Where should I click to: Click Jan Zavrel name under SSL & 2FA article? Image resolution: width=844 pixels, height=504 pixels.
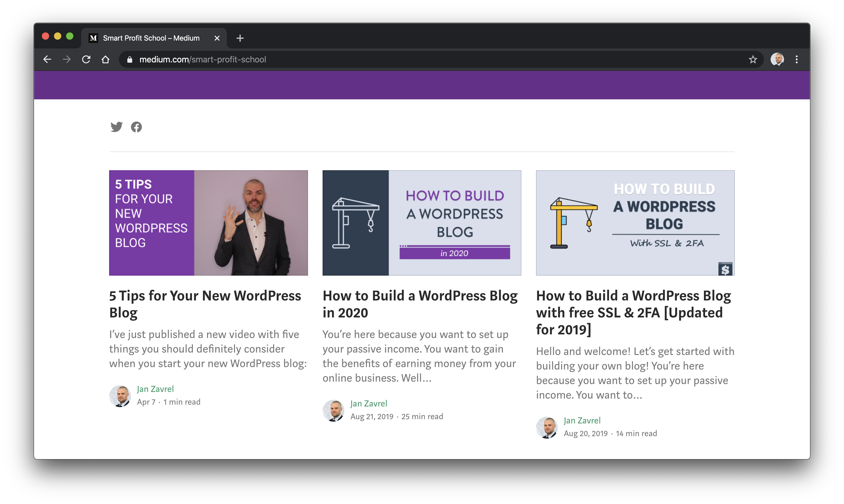(582, 420)
